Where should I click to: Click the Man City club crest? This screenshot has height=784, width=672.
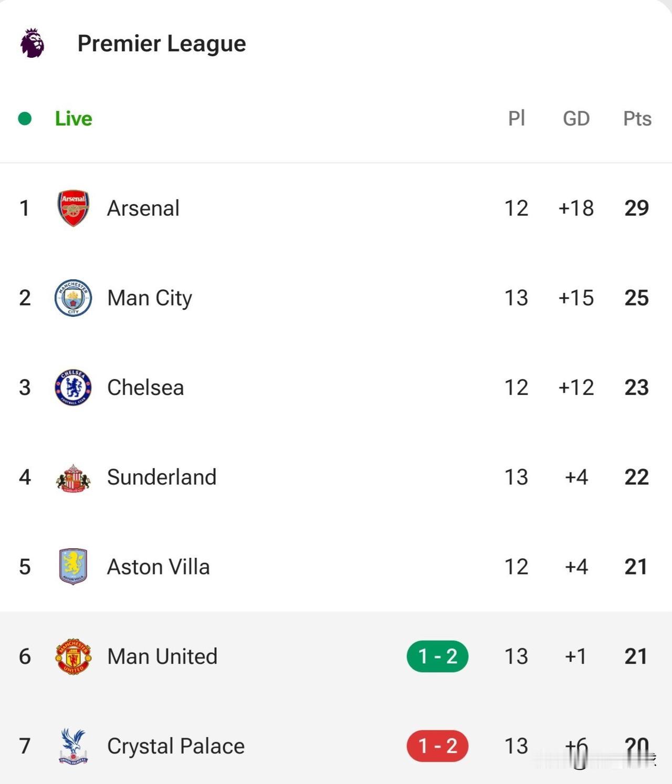(73, 298)
